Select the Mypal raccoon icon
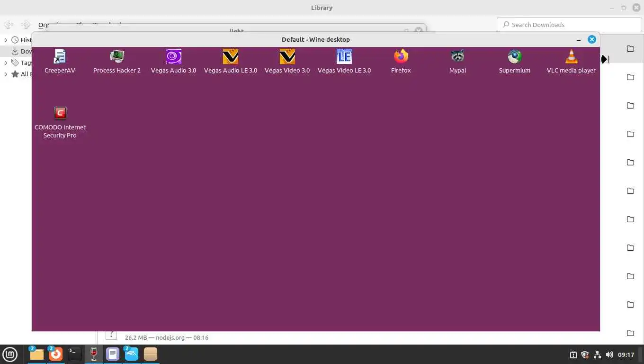644x364 pixels. (458, 57)
